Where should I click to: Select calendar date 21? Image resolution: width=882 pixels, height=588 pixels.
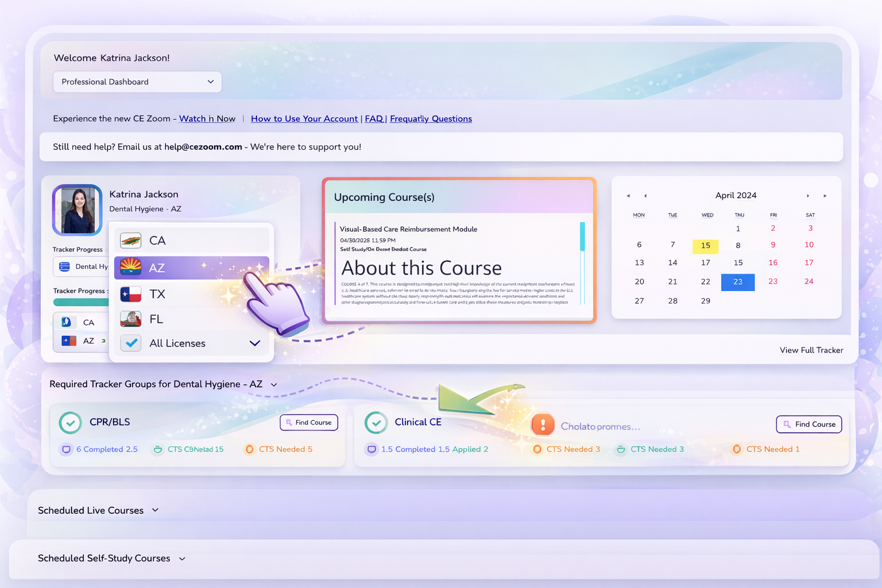coord(672,281)
